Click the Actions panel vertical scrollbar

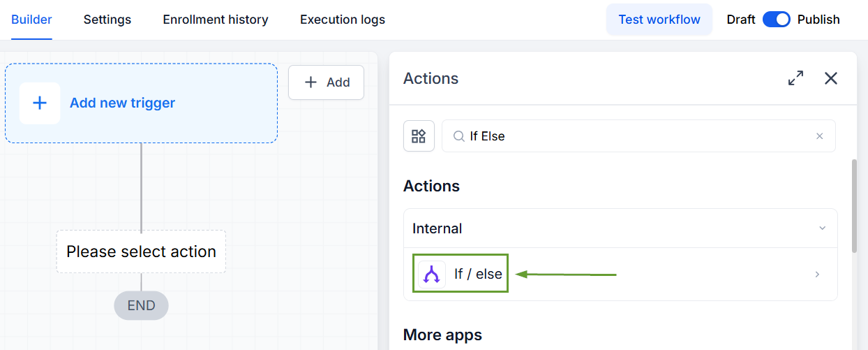coord(854,206)
